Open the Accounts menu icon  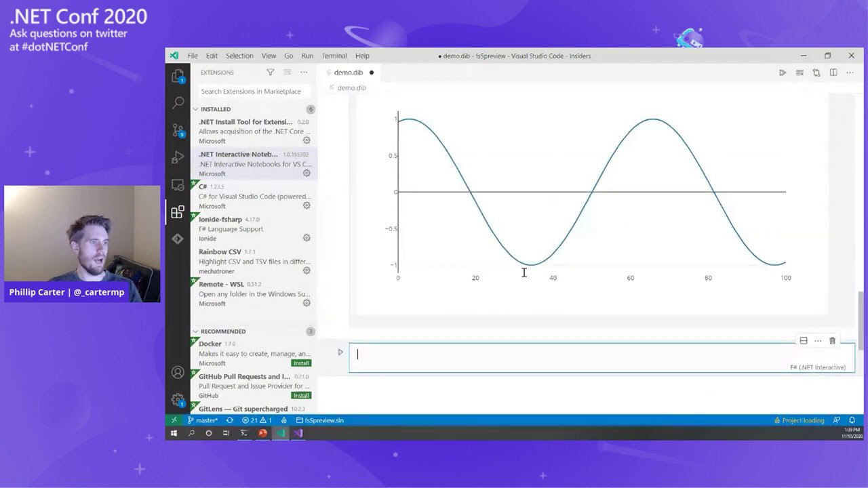pyautogui.click(x=178, y=372)
